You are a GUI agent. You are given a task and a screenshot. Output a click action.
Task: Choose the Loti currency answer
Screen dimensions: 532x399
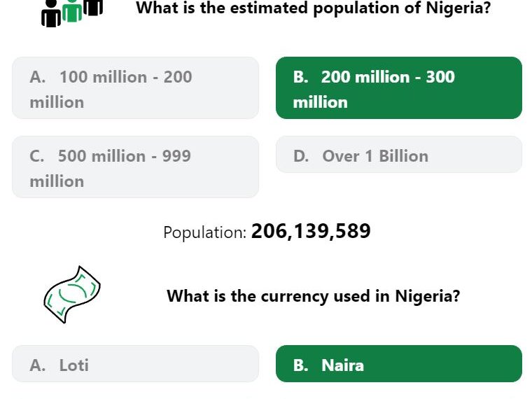coord(135,364)
